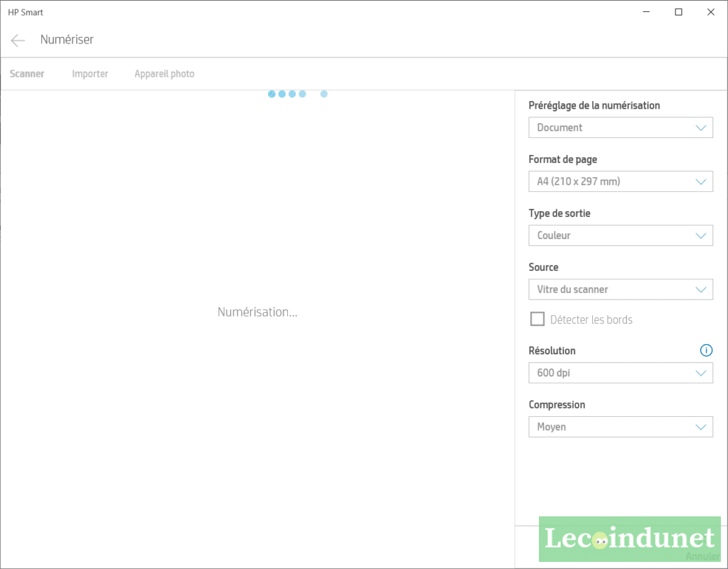Click the Détecter les bords label
The height and width of the screenshot is (569, 728).
591,319
